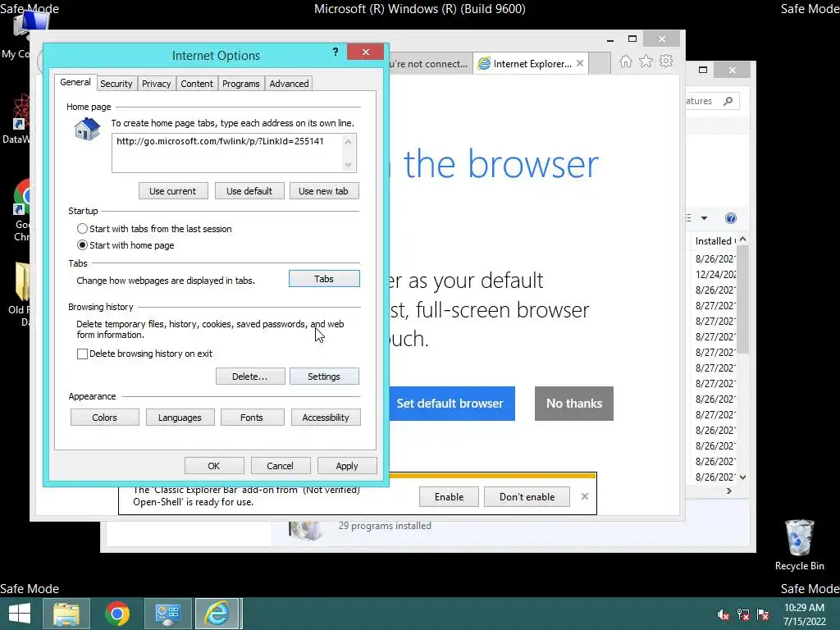
Task: Click scroll down arrow of installed programs list
Action: pyautogui.click(x=743, y=477)
